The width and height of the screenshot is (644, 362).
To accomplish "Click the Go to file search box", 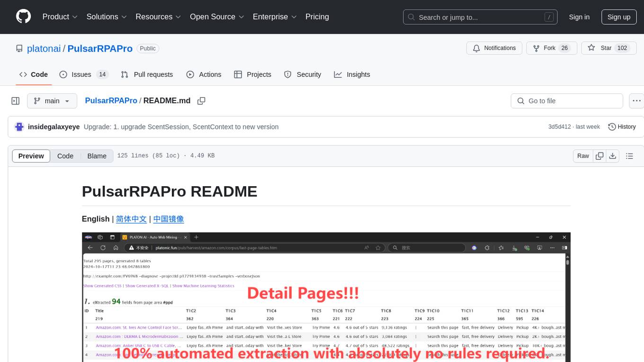I will coord(567,101).
